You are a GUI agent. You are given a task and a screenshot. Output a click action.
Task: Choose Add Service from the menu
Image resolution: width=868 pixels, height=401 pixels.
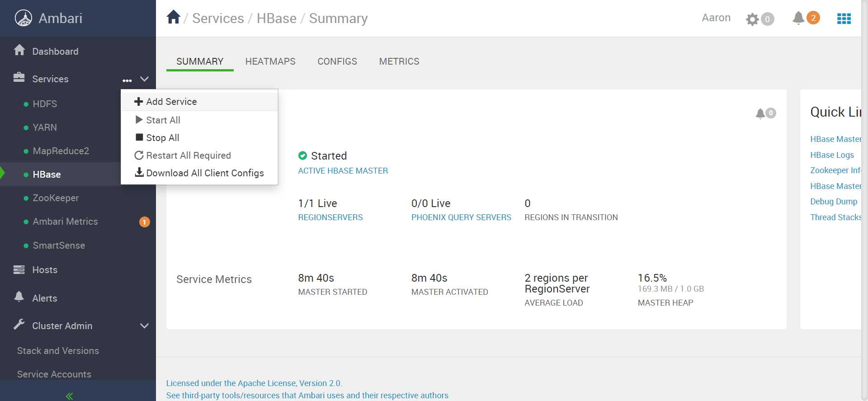(x=199, y=102)
